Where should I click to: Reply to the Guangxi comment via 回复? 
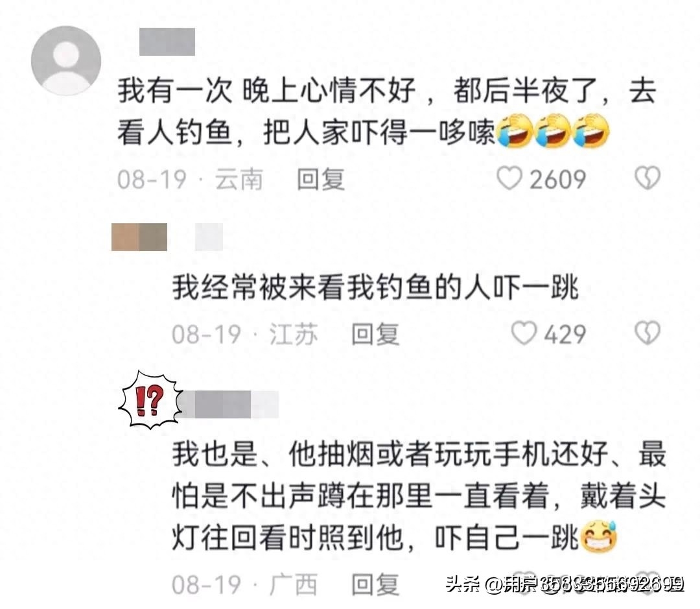tap(375, 584)
